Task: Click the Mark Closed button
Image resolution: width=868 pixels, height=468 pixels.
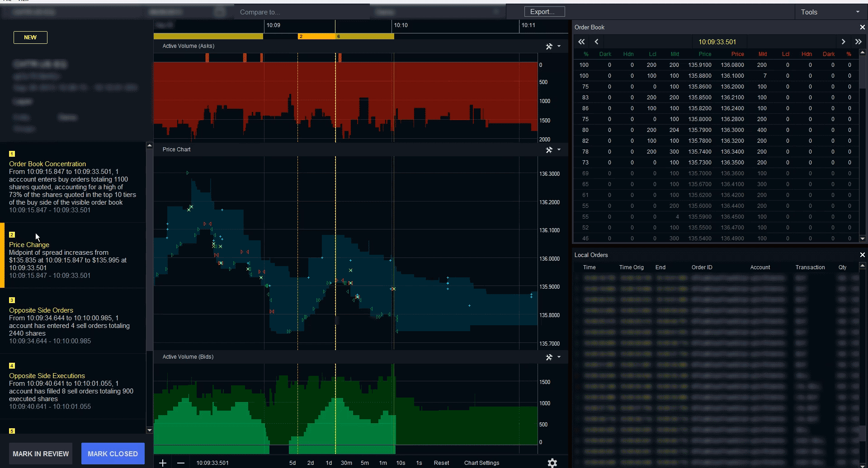Action: coord(113,454)
